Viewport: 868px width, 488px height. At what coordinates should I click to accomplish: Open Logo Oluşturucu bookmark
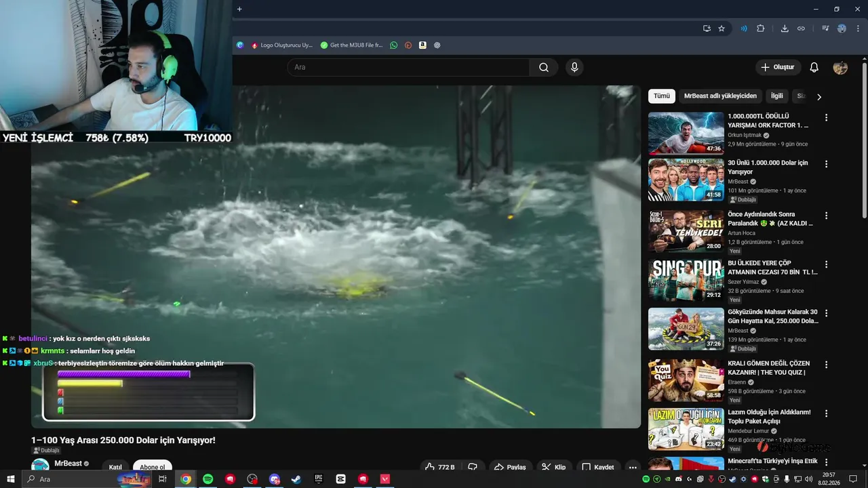[x=282, y=45]
